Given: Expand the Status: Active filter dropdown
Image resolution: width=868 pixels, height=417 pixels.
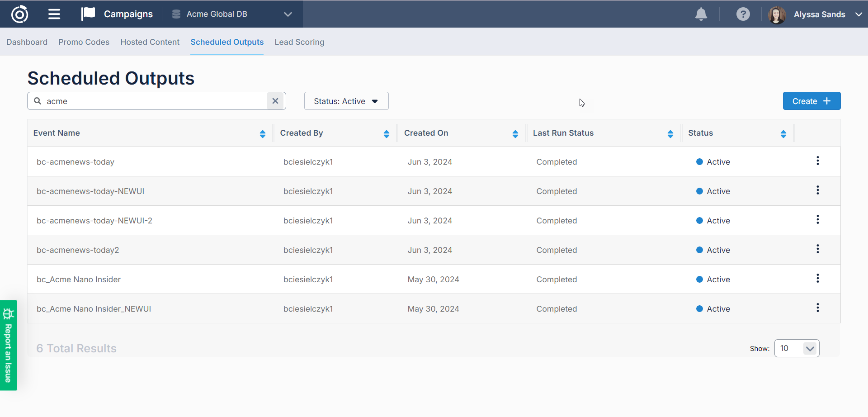Looking at the screenshot, I should [x=346, y=101].
